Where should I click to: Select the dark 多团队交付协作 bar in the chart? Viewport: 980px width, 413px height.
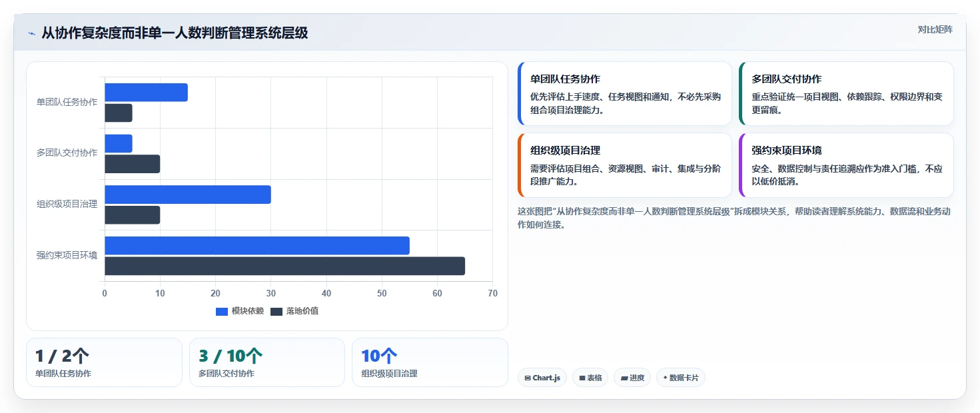click(132, 164)
